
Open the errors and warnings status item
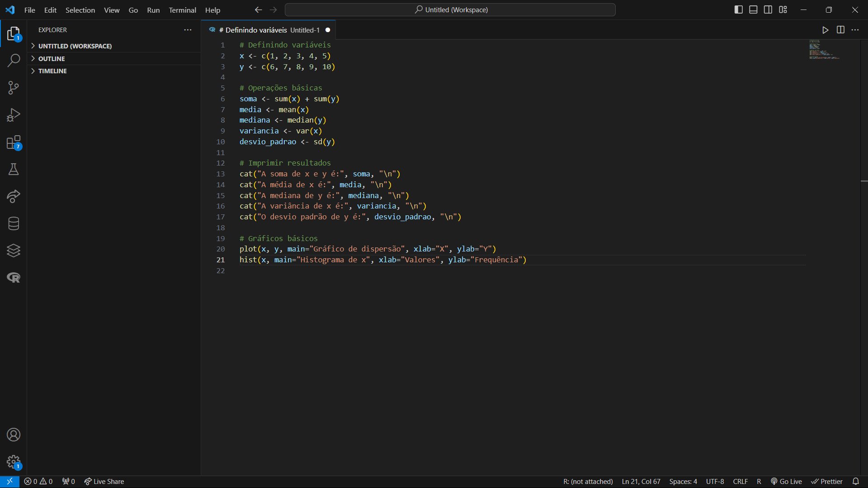point(38,482)
